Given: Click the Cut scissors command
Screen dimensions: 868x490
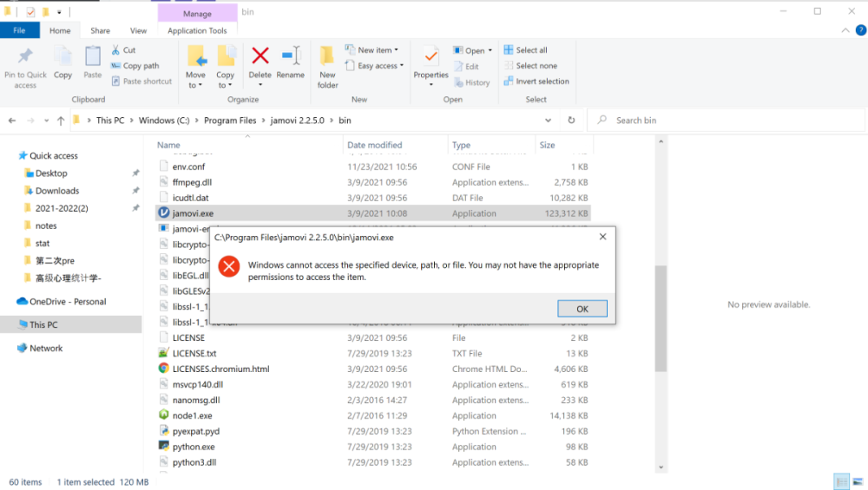Looking at the screenshot, I should click(123, 49).
